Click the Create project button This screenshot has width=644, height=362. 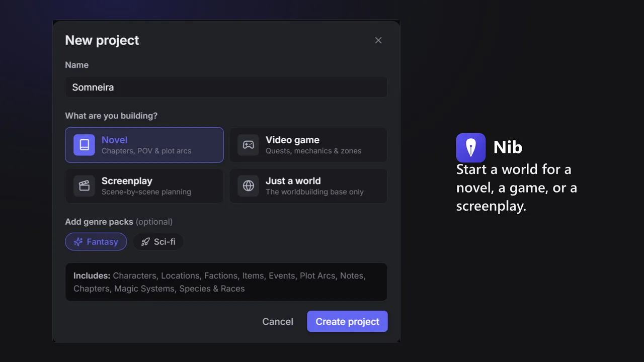pyautogui.click(x=347, y=321)
